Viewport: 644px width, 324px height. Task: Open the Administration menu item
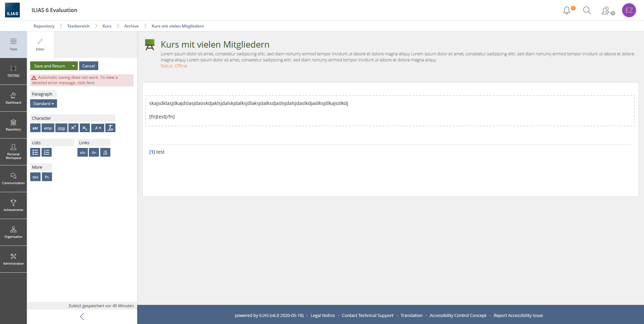click(x=13, y=259)
